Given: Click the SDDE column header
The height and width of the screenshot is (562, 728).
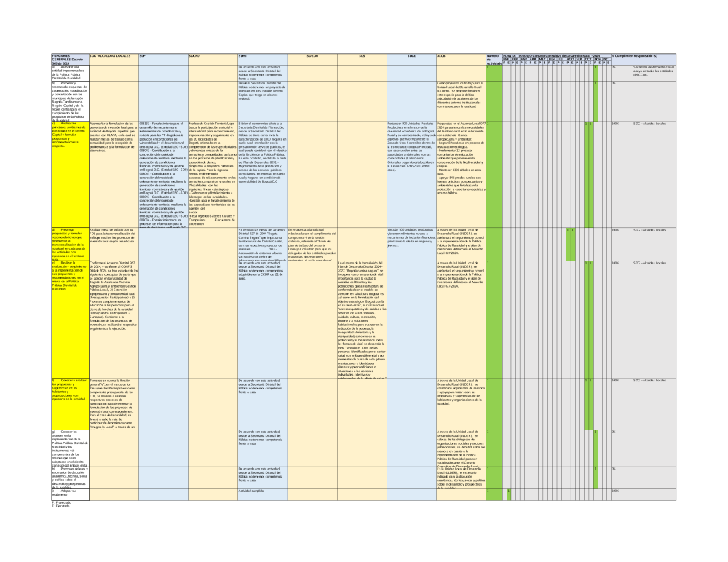Looking at the screenshot, I should [411, 58].
